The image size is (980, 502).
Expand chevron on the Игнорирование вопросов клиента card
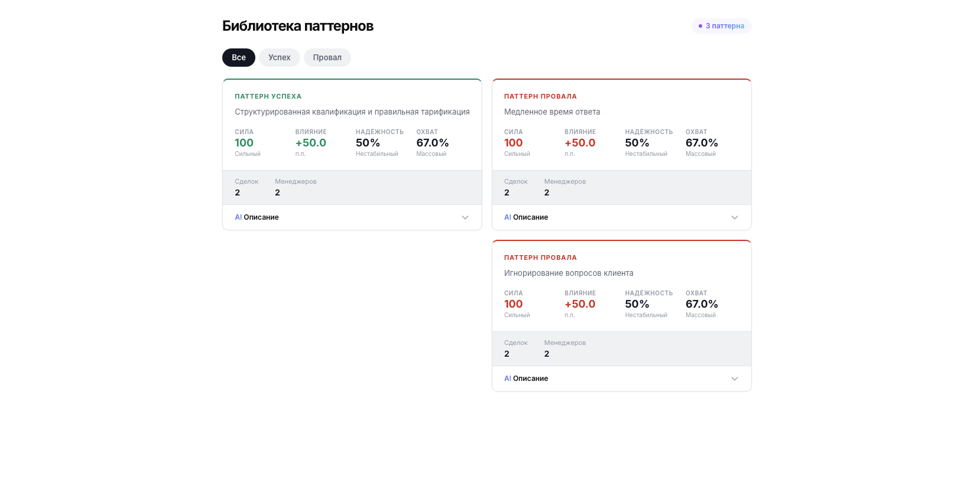pyautogui.click(x=734, y=379)
